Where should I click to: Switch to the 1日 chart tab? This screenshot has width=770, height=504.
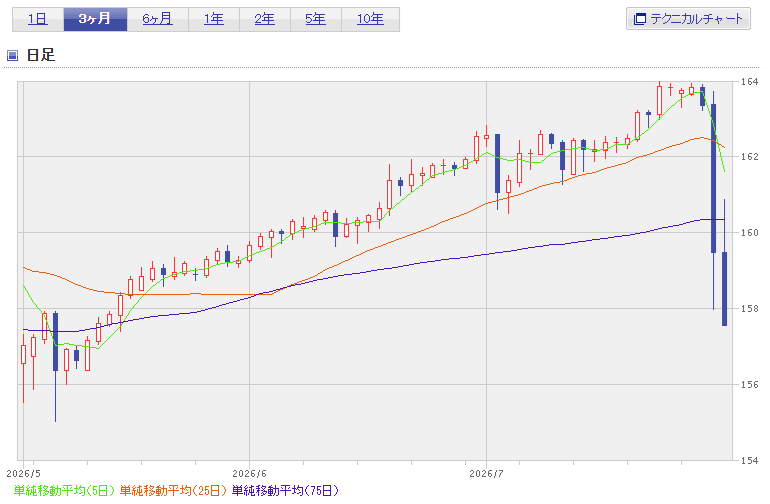click(38, 19)
